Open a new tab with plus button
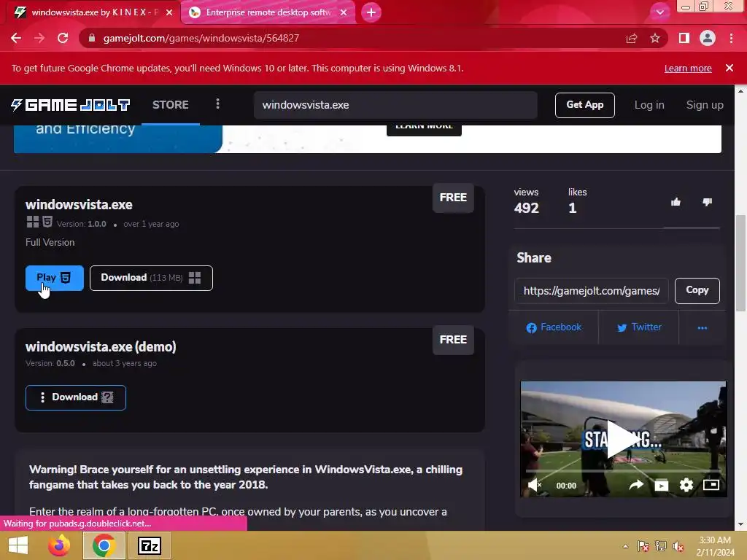 click(371, 12)
